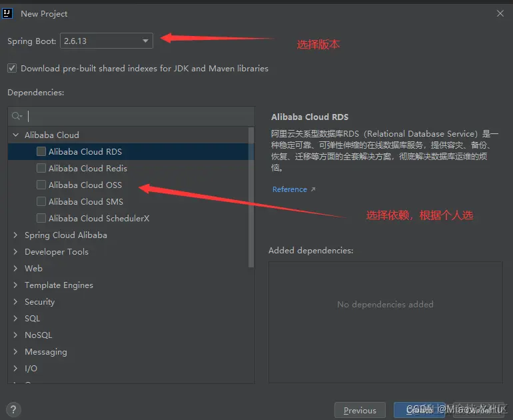Select the Alibaba Cloud SMS row text
513x420 pixels.
coord(86,201)
